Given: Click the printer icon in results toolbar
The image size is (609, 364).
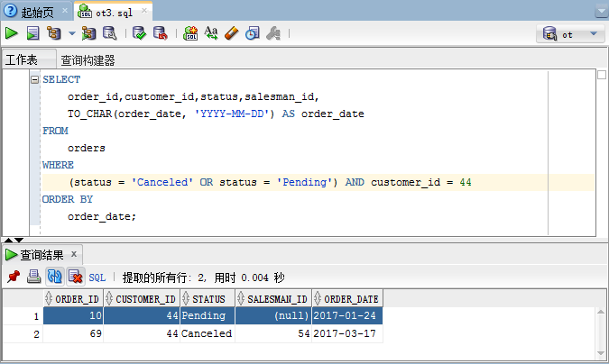Looking at the screenshot, I should point(33,277).
